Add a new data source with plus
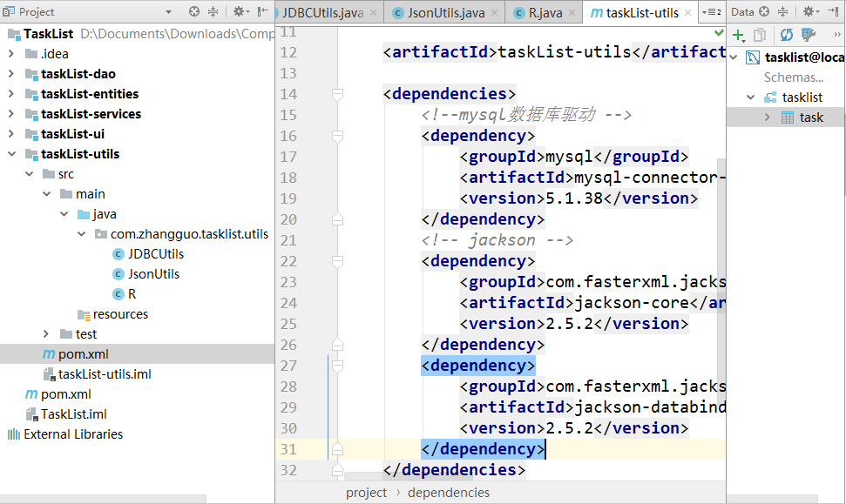The width and height of the screenshot is (846, 504). [x=739, y=36]
